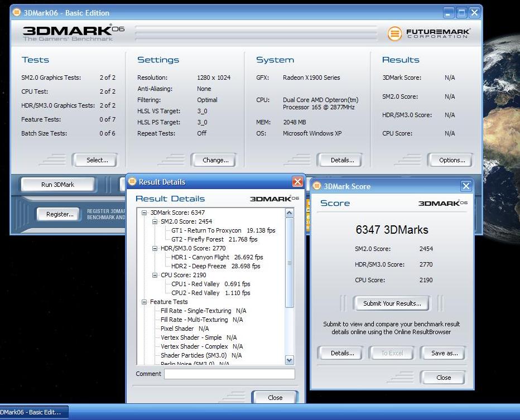Screen dimensions: 520x420
Task: Click the Result Details scroll up arrow
Action: (290, 213)
